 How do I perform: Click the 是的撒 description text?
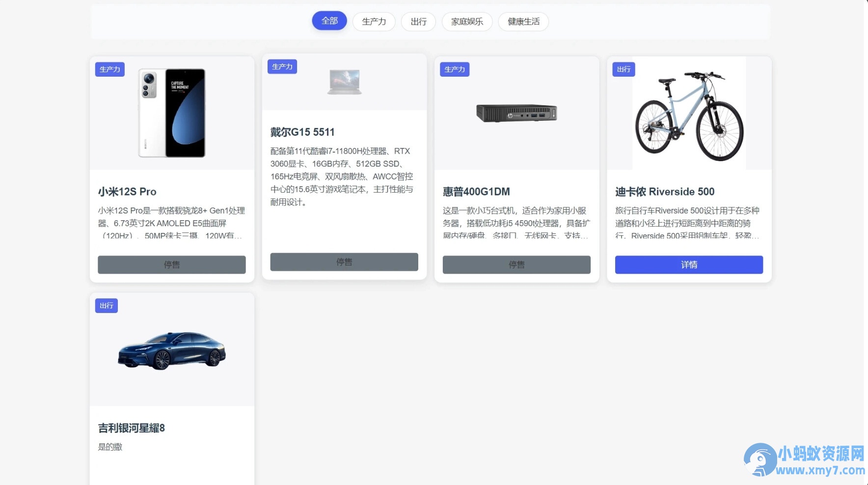click(110, 447)
